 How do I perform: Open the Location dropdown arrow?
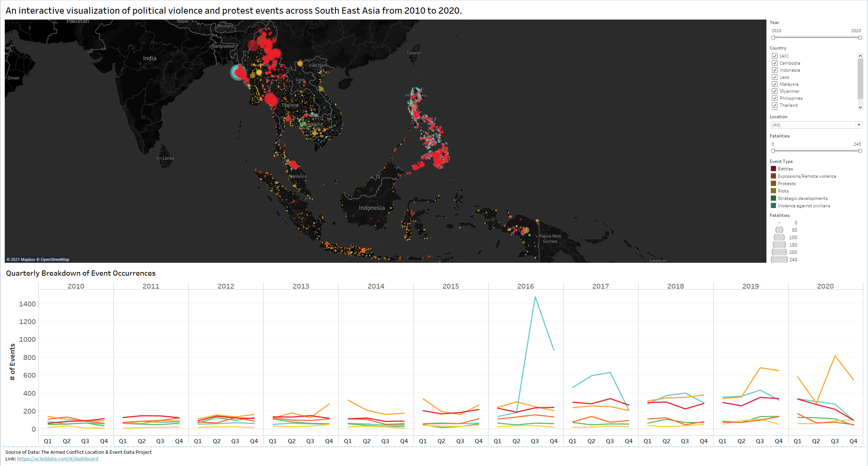click(859, 125)
